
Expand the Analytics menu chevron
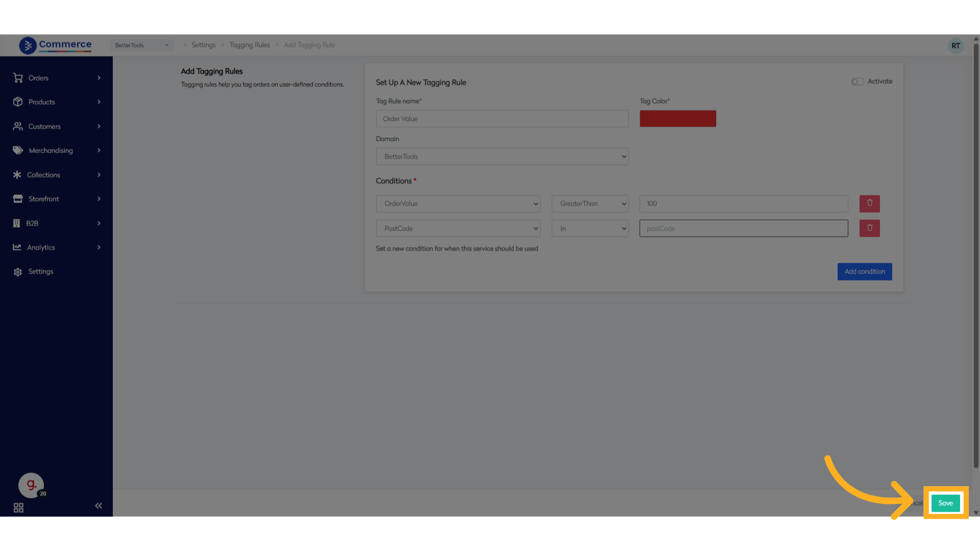pyautogui.click(x=99, y=247)
